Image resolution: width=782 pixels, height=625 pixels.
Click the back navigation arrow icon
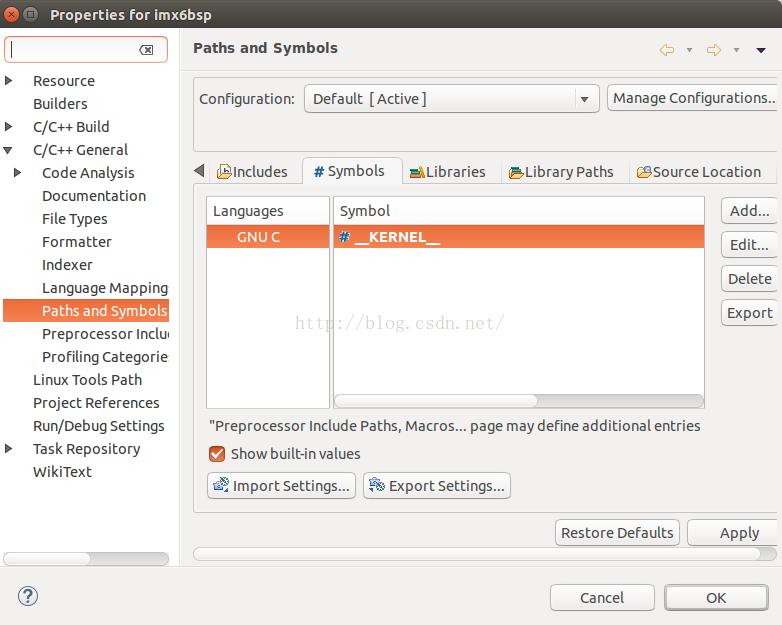point(666,50)
